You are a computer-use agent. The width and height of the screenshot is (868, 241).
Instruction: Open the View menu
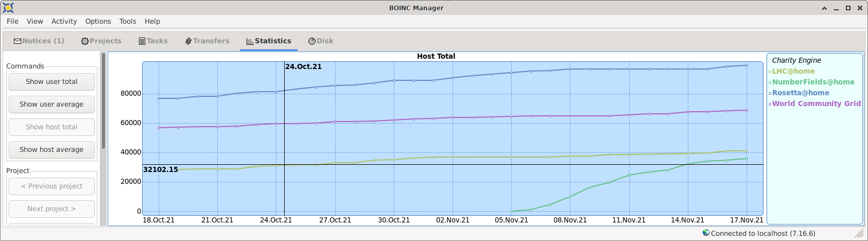pos(35,21)
